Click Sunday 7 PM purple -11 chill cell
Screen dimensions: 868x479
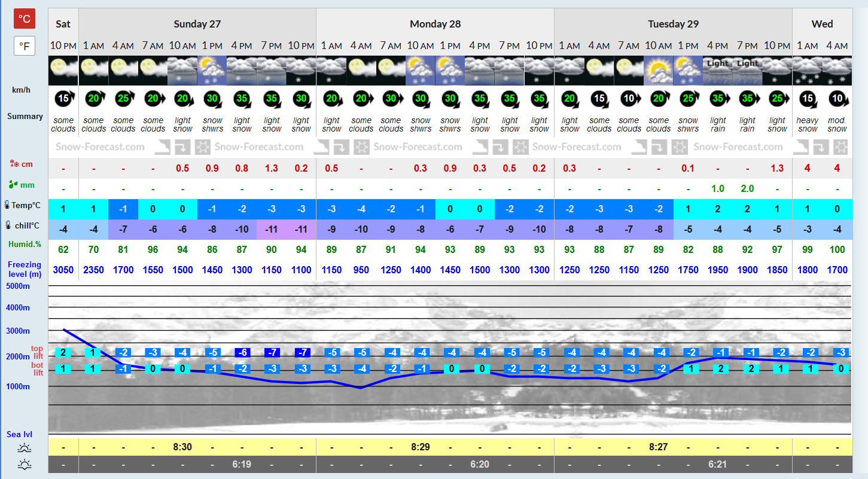272,229
